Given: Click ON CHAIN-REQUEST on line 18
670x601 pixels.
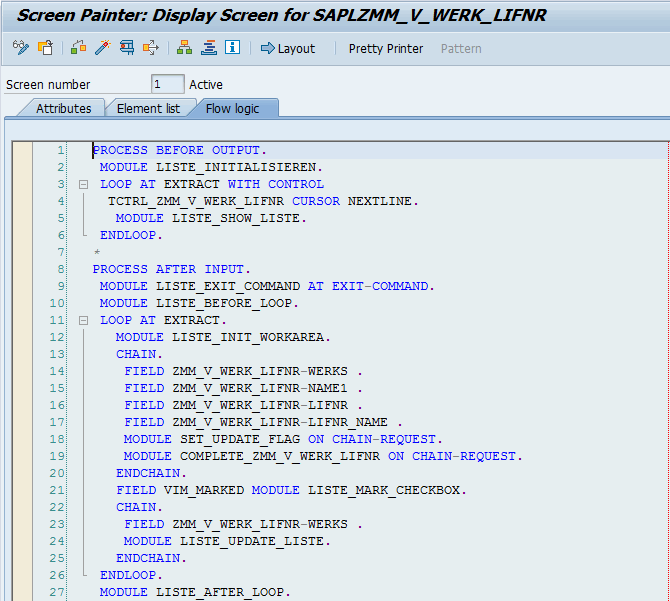Looking at the screenshot, I should click(372, 439).
